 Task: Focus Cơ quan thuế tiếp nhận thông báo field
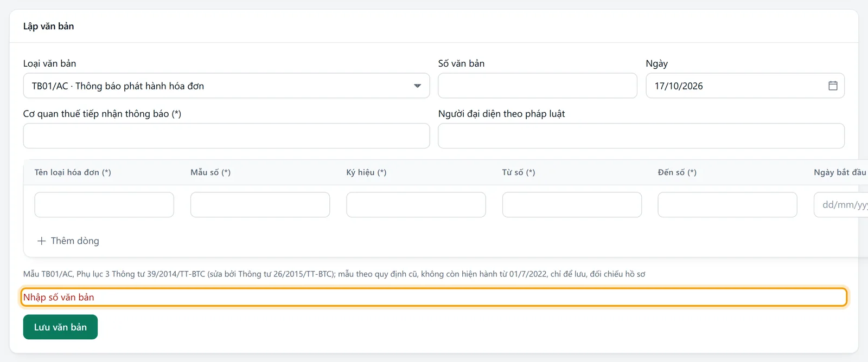(x=226, y=136)
